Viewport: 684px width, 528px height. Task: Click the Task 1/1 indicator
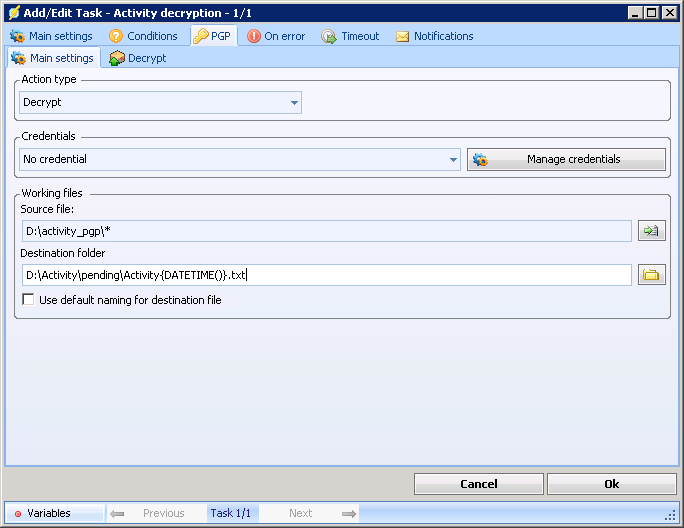click(x=232, y=513)
